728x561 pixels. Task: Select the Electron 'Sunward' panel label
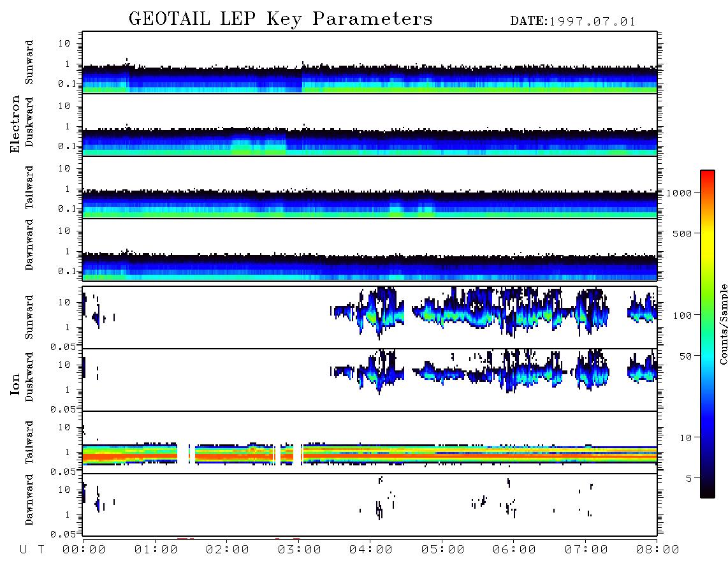pyautogui.click(x=29, y=62)
